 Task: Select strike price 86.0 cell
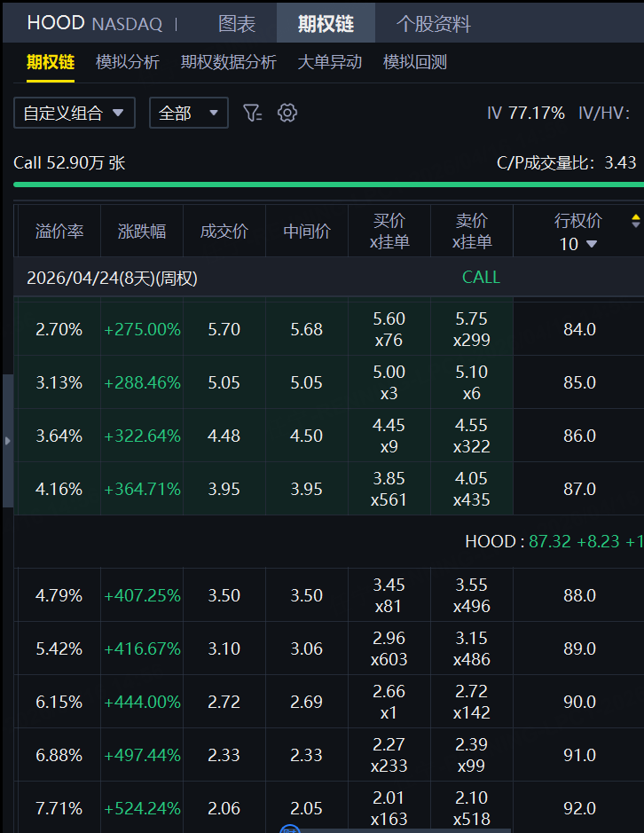579,436
